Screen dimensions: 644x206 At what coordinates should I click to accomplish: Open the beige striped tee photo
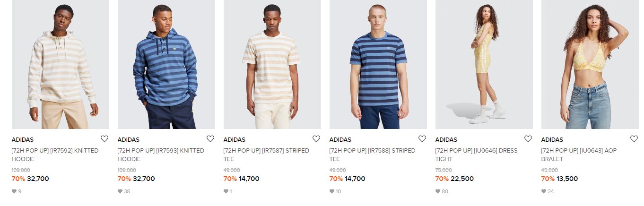pyautogui.click(x=272, y=64)
